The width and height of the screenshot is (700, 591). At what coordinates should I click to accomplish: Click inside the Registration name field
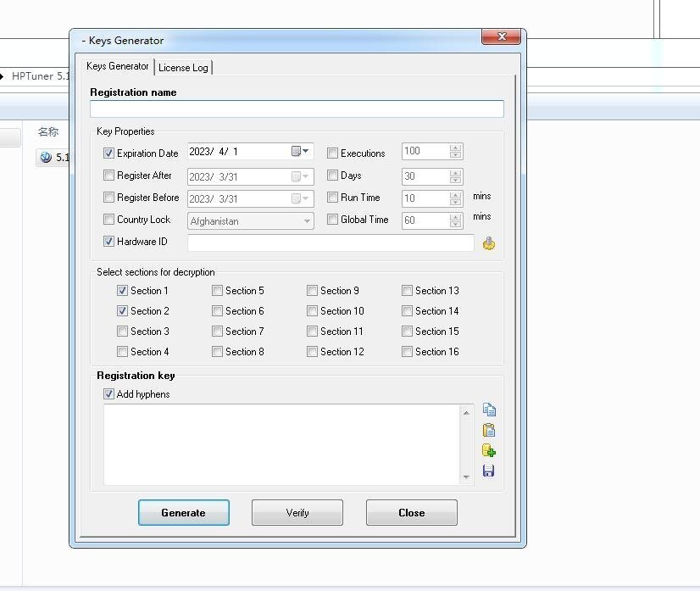pyautogui.click(x=295, y=109)
